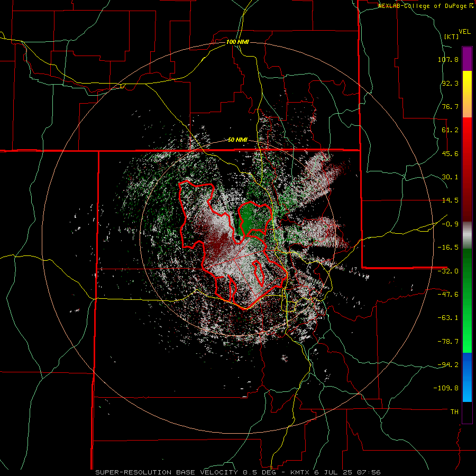The width and height of the screenshot is (476, 476).
Task: Select the -32.0 velocity scale value
Action: click(448, 271)
